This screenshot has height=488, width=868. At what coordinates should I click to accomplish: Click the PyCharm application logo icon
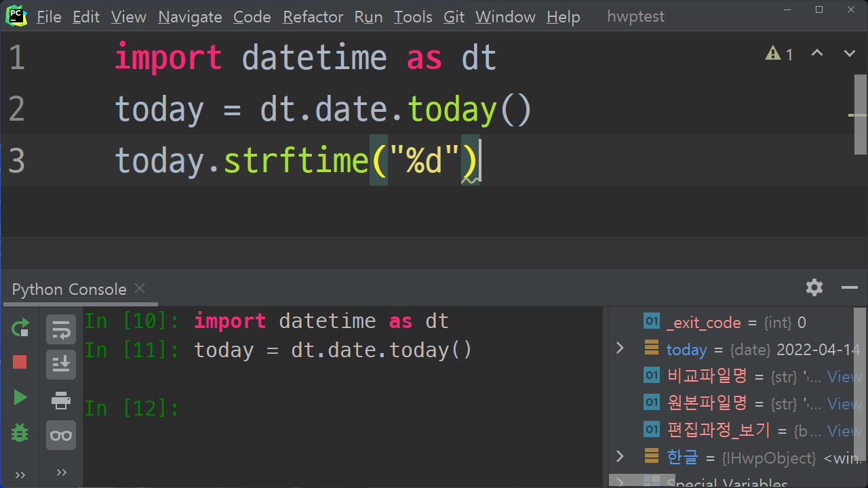click(x=17, y=16)
